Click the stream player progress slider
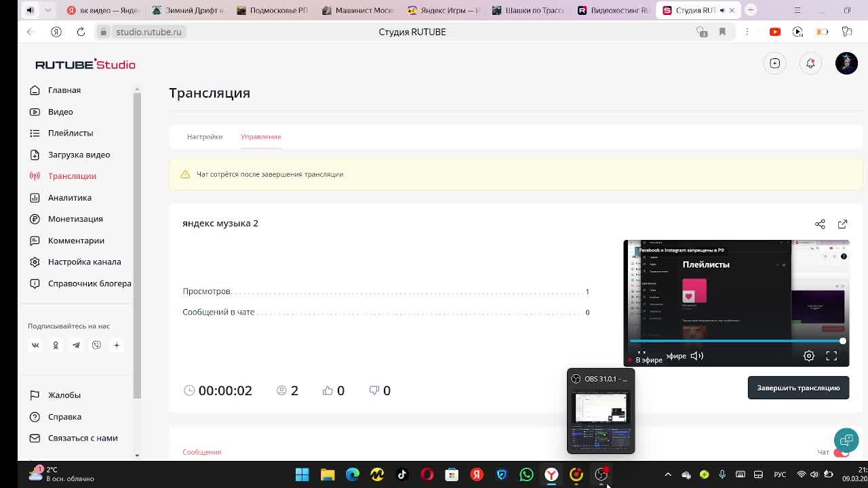868x488 pixels. tap(736, 341)
